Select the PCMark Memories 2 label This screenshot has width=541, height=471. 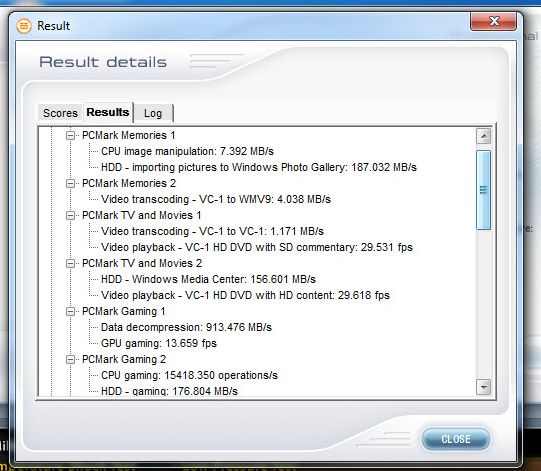129,183
